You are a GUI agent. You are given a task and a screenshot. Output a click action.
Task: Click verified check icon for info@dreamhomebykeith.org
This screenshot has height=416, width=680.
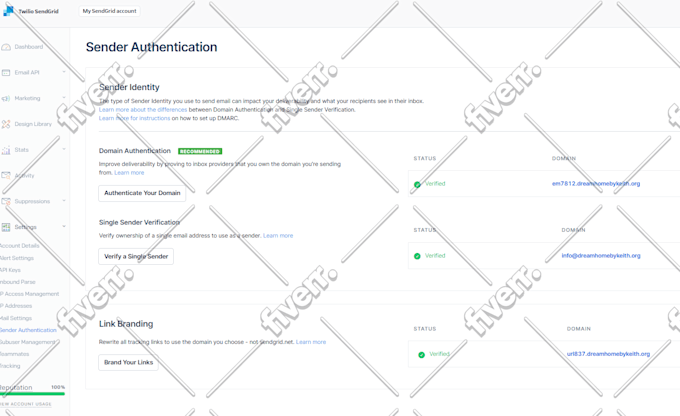[417, 256]
